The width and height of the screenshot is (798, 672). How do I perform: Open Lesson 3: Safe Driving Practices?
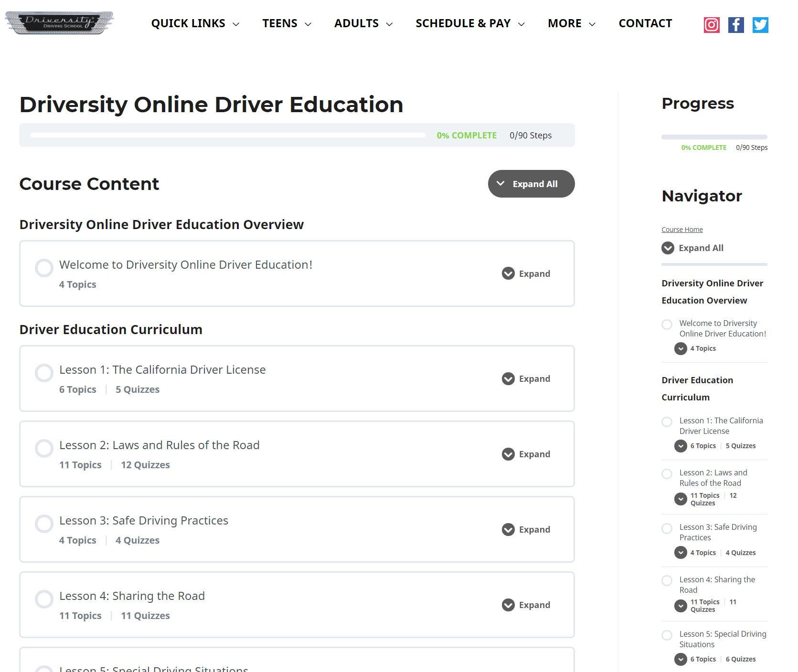(144, 520)
